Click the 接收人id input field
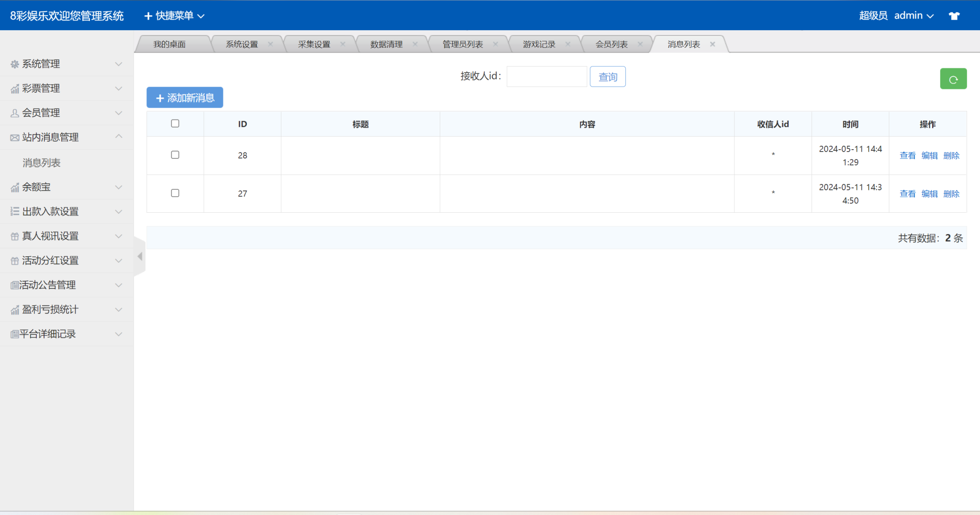Viewport: 980px width, 515px height. (x=546, y=77)
